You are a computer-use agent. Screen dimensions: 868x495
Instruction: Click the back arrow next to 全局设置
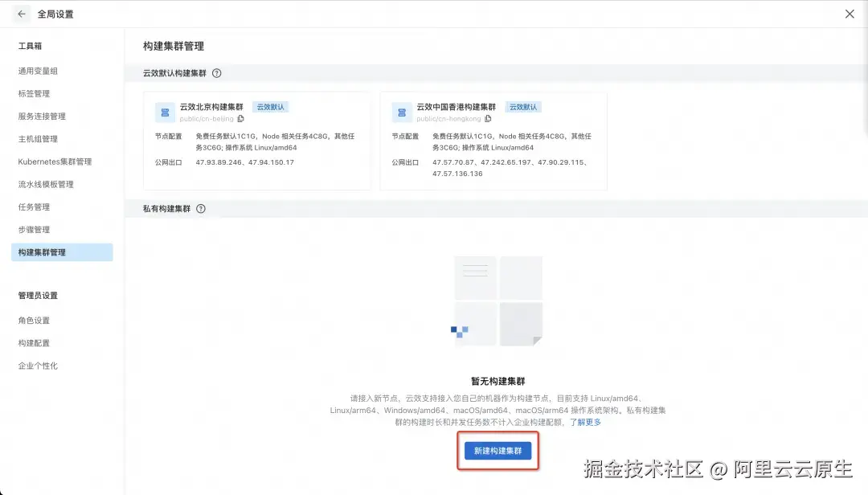click(21, 14)
